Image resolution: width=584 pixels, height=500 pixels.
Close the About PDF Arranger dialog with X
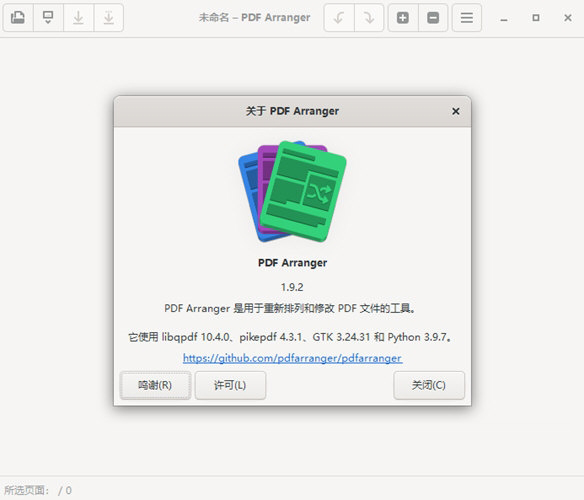click(x=456, y=111)
